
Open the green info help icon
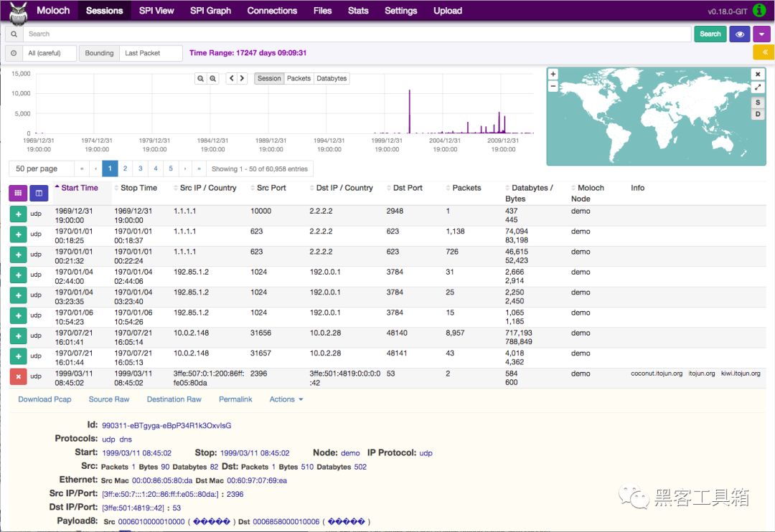tap(759, 11)
